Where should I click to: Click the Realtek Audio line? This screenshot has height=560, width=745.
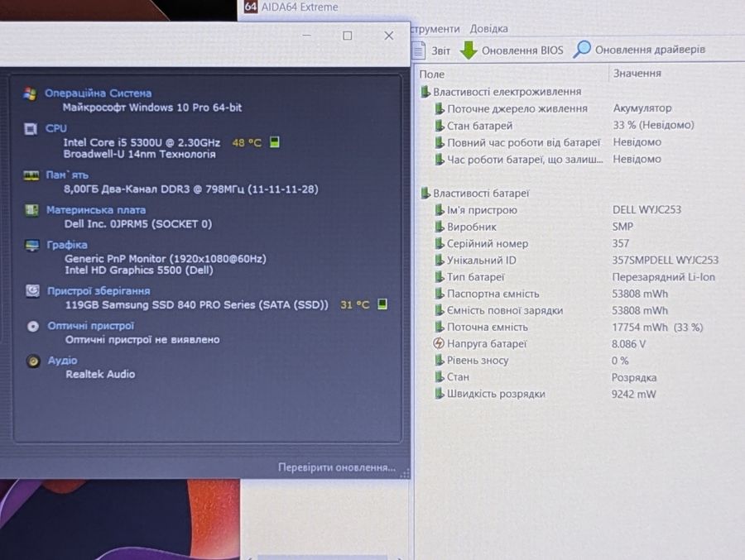point(100,374)
